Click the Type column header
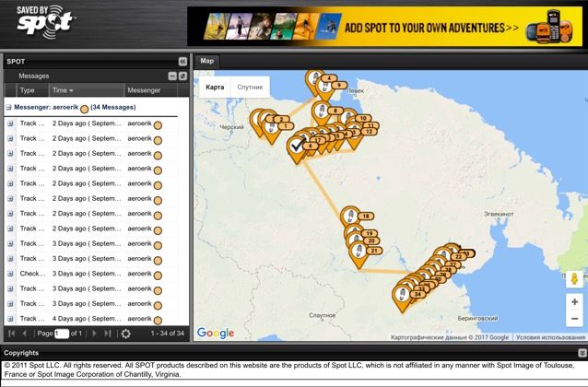Screen dimensions: 588x387 [x=32, y=90]
